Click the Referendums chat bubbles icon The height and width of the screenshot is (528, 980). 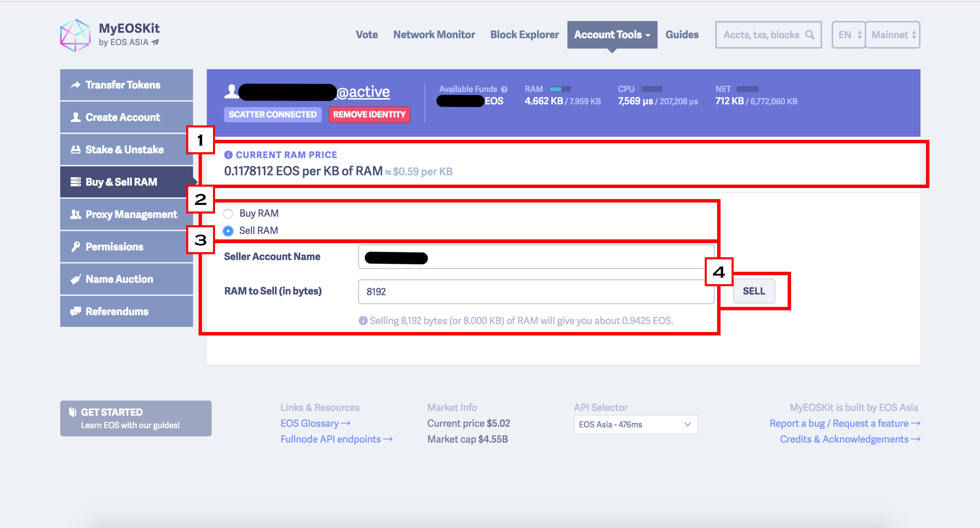coord(76,311)
